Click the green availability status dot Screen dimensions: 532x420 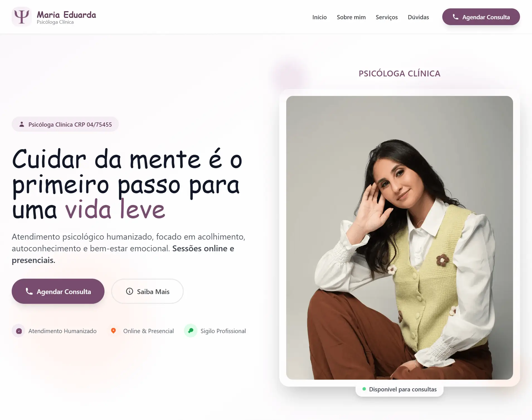[364, 389]
